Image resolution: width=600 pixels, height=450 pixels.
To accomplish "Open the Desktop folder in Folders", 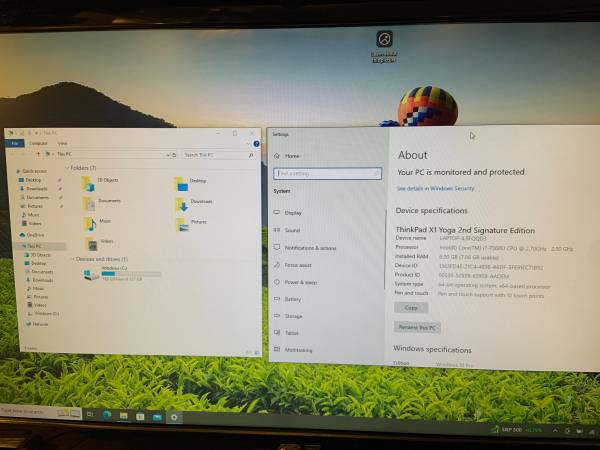I will [191, 183].
